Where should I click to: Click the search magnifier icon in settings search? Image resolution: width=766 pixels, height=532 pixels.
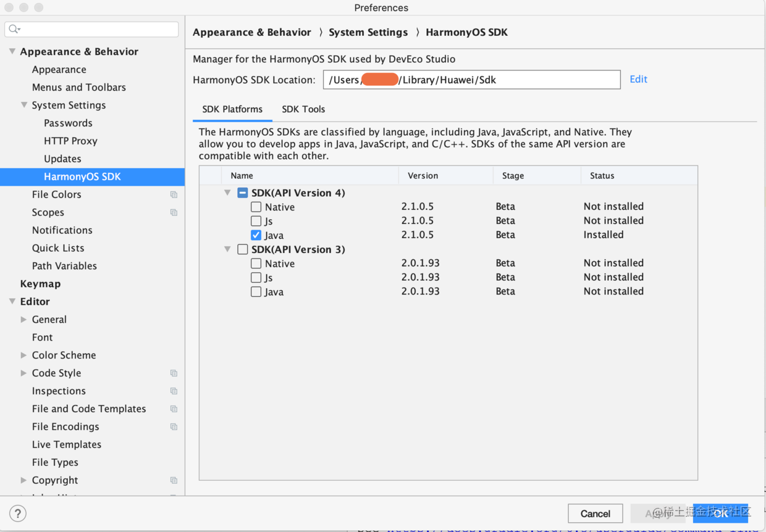[14, 29]
